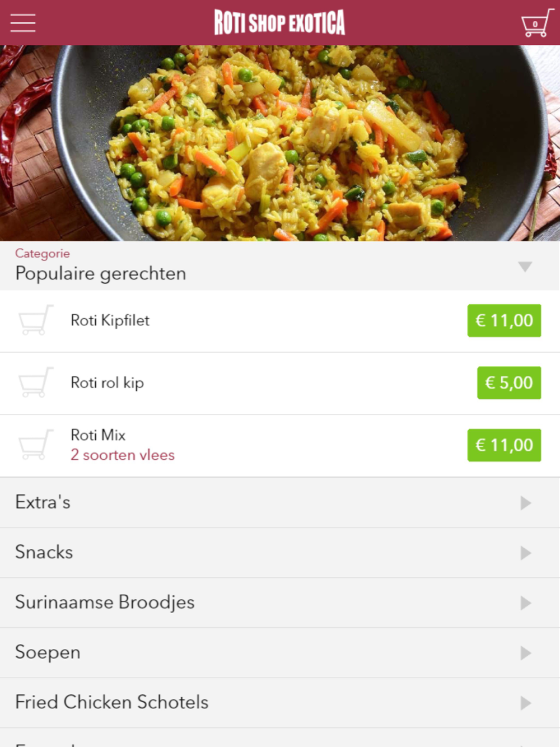Click the € 11,00 Roti Kipfilet price
Viewport: 560px width, 747px height.
[x=504, y=320]
